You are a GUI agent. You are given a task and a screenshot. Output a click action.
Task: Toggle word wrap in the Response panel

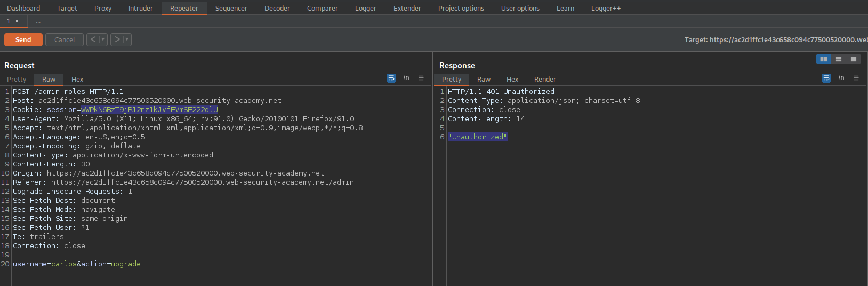826,78
